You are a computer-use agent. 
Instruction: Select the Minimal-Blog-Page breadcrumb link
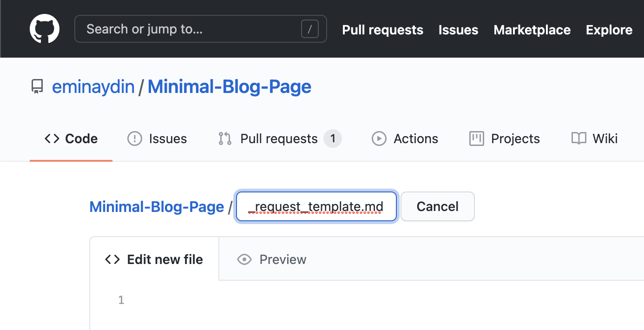pos(157,206)
